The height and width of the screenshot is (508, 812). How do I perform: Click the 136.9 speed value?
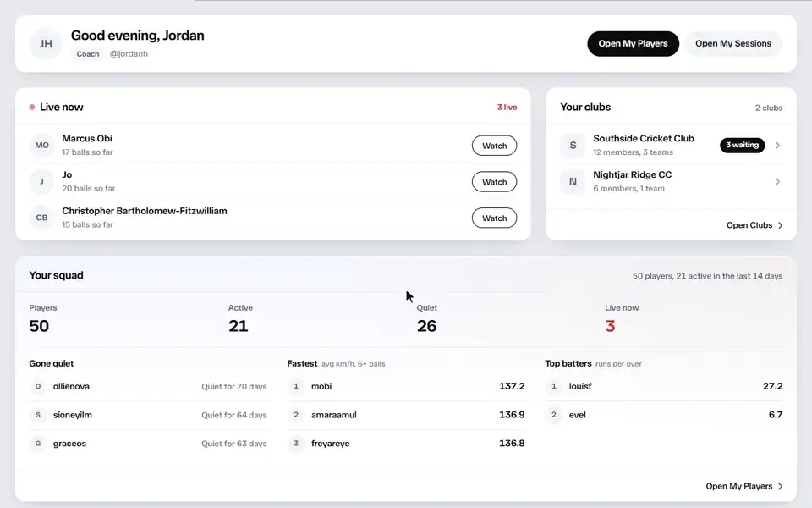512,415
